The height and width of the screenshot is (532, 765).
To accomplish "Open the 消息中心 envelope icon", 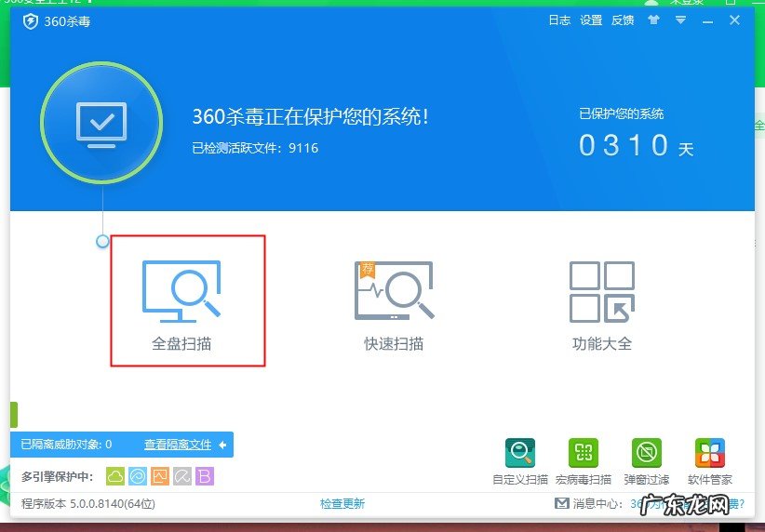I will point(562,503).
